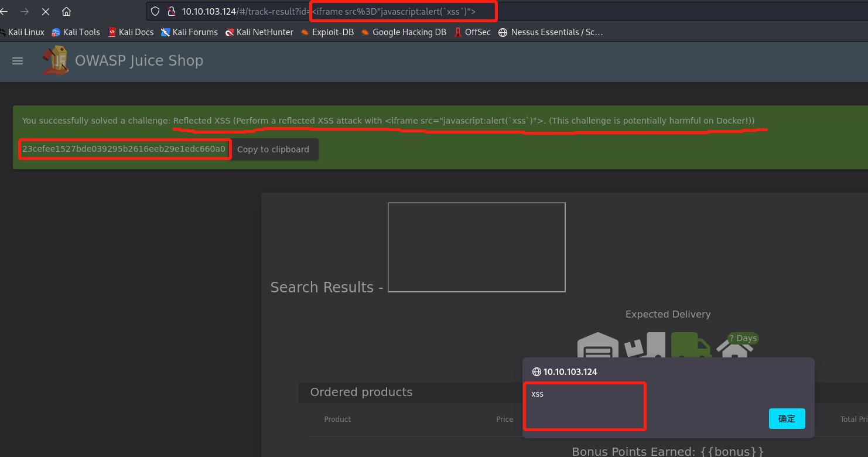The height and width of the screenshot is (457, 868).
Task: Open the Juice Shop hamburger menu
Action: pos(18,61)
